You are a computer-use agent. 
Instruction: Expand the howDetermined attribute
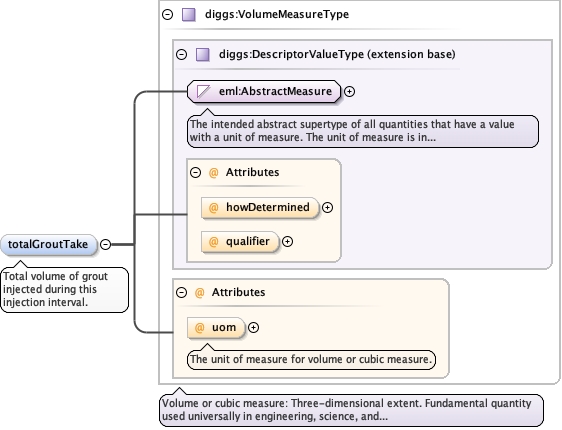tap(327, 207)
